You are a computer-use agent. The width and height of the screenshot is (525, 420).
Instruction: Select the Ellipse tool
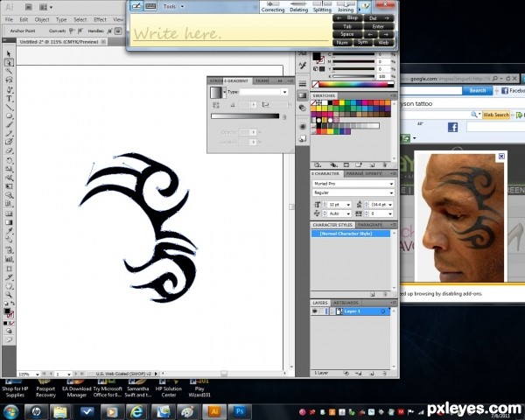(9, 115)
